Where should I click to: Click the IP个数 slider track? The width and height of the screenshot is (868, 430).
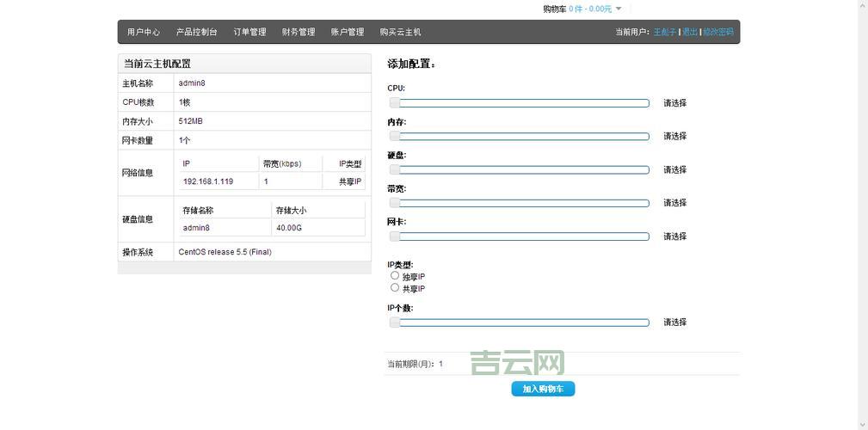click(520, 322)
